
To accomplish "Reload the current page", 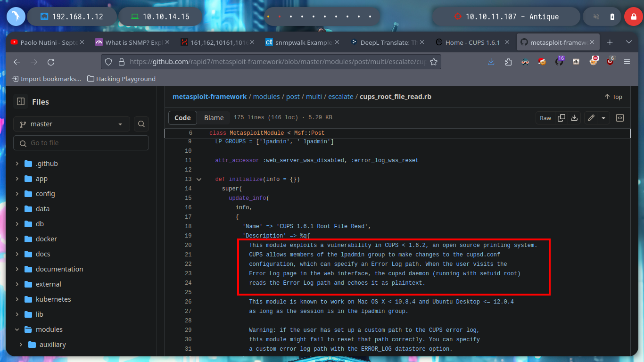I will point(51,62).
